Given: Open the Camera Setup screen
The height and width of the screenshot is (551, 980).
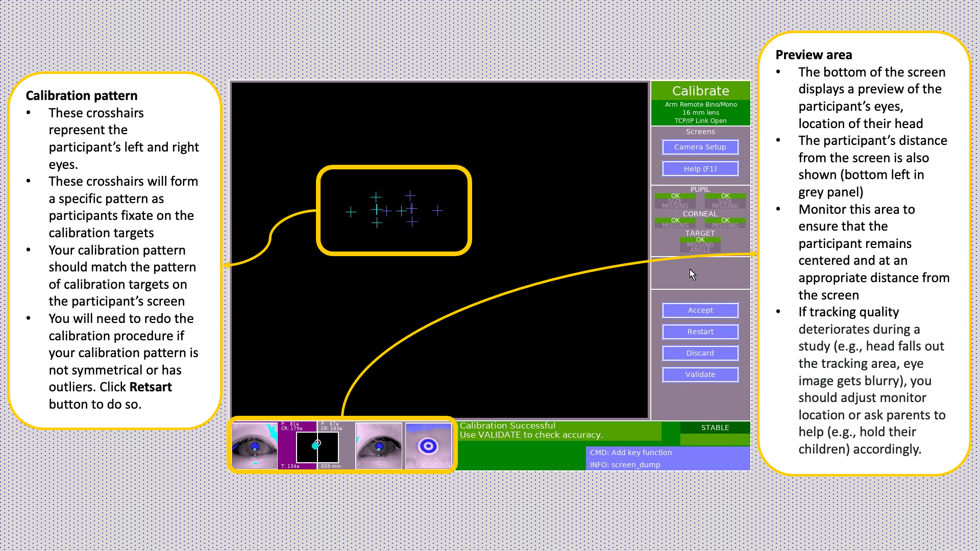Looking at the screenshot, I should [700, 147].
